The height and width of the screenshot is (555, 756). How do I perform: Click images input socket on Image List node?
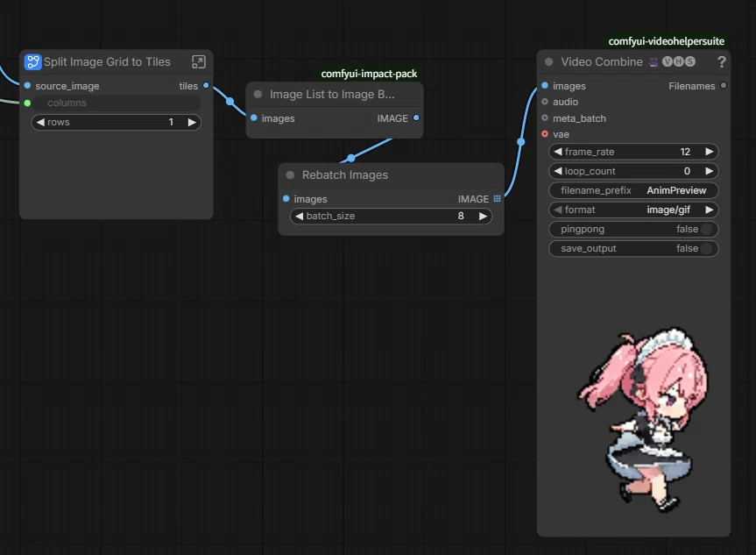tap(254, 117)
